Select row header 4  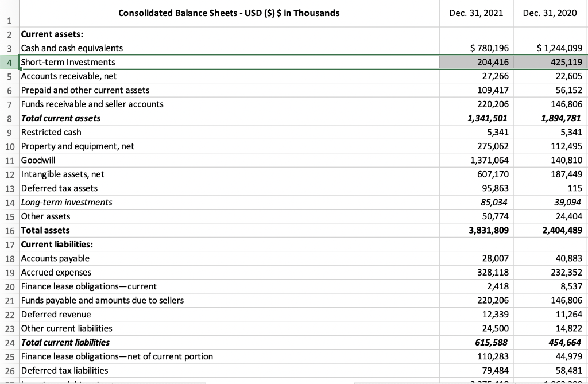(9, 62)
